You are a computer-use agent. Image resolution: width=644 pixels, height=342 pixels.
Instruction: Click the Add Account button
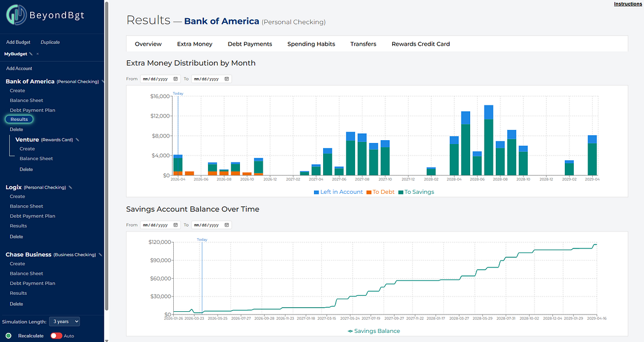pyautogui.click(x=19, y=68)
